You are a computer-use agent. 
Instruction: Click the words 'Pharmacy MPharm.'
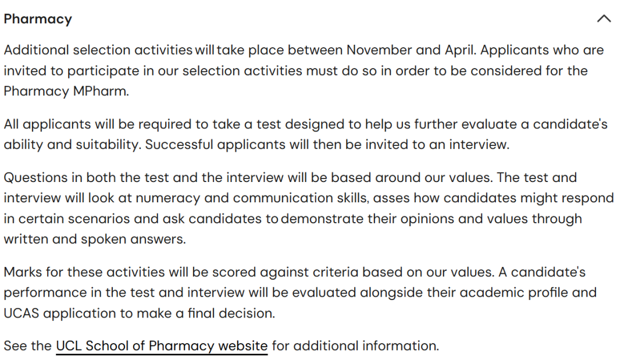tap(66, 91)
